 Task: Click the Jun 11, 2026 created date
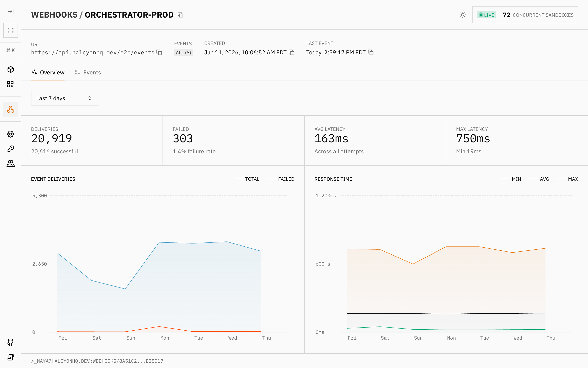(x=245, y=52)
